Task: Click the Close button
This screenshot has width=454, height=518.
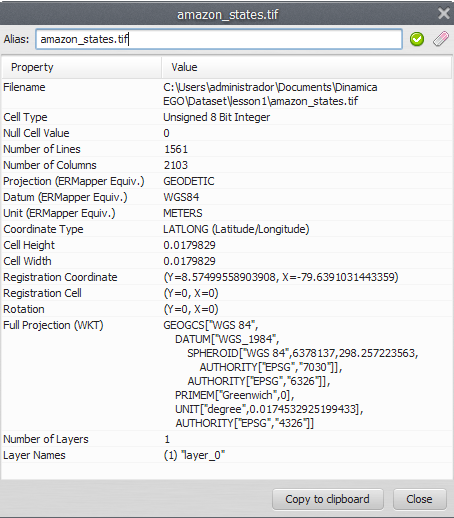Action: (419, 499)
